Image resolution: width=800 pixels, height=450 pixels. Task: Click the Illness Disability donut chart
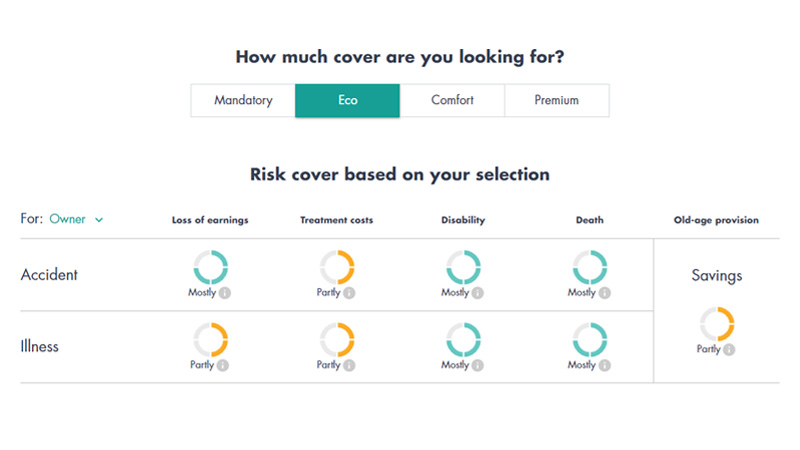(x=463, y=340)
